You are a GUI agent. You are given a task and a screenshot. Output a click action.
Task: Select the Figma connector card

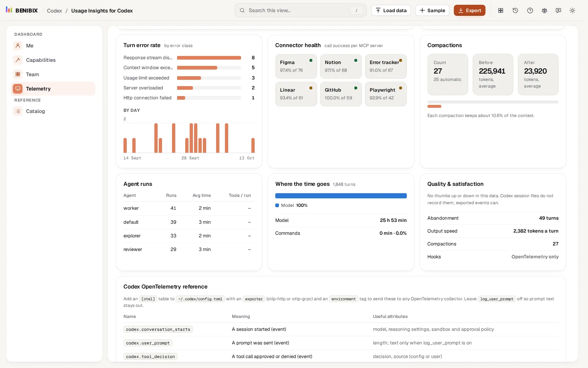(296, 66)
